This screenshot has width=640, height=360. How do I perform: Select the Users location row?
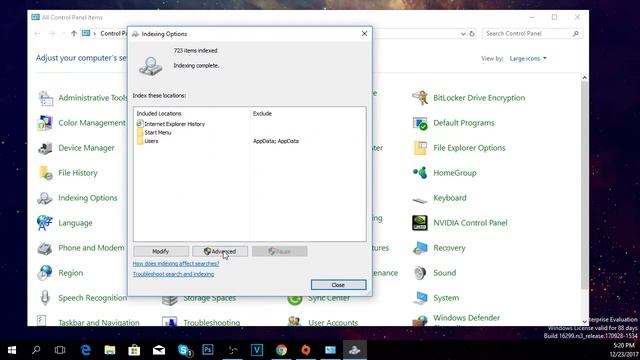[148, 141]
